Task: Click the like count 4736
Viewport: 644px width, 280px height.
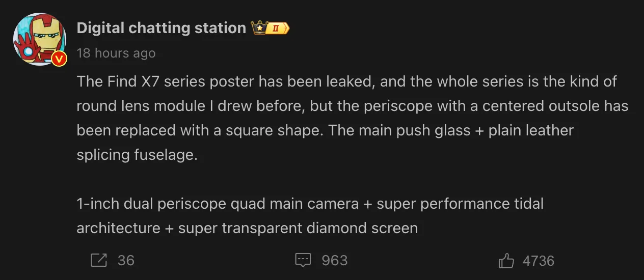Action: click(x=538, y=261)
